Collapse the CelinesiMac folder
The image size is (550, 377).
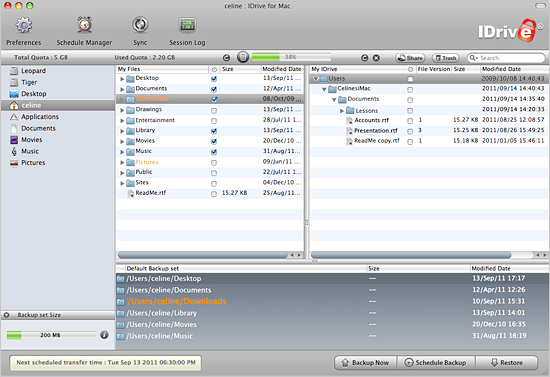coord(324,90)
